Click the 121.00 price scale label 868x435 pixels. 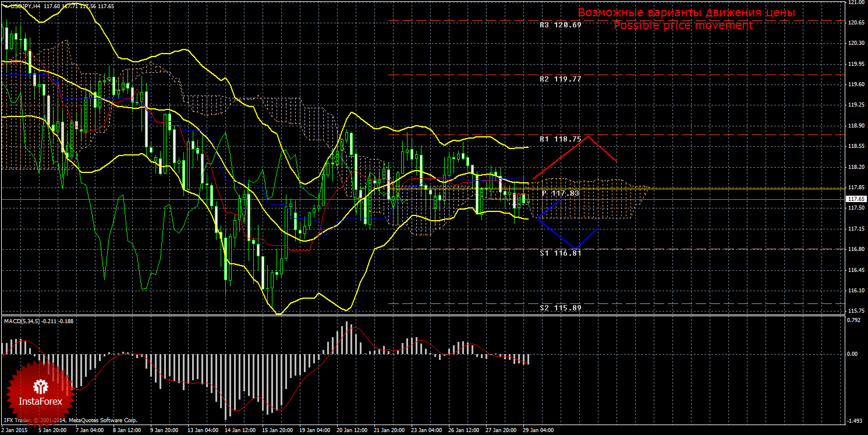tap(855, 3)
